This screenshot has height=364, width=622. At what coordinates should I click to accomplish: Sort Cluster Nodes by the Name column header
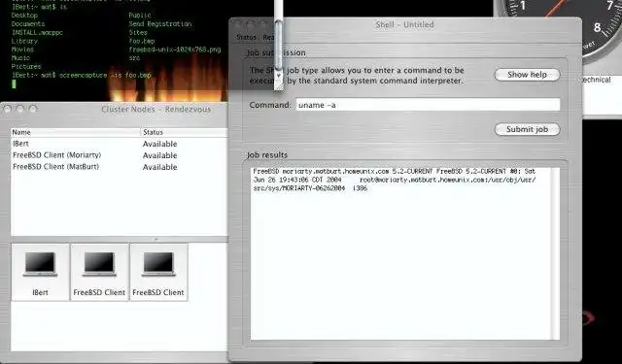click(76, 132)
